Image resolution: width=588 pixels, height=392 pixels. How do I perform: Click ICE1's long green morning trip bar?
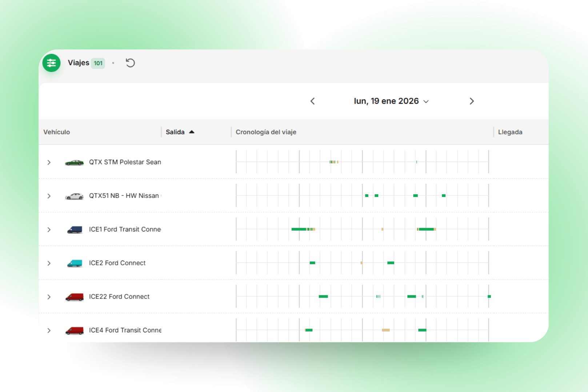299,229
